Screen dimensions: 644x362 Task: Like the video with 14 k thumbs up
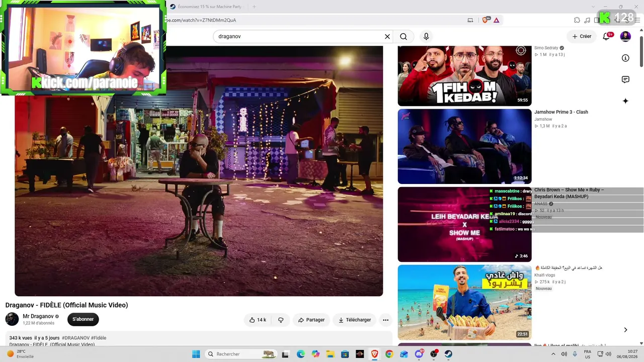[258, 320]
